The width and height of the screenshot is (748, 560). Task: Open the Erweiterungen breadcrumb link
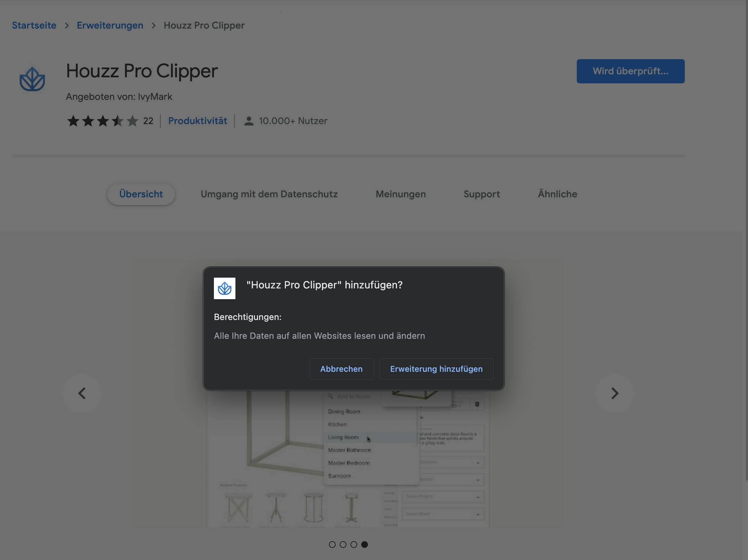click(110, 25)
